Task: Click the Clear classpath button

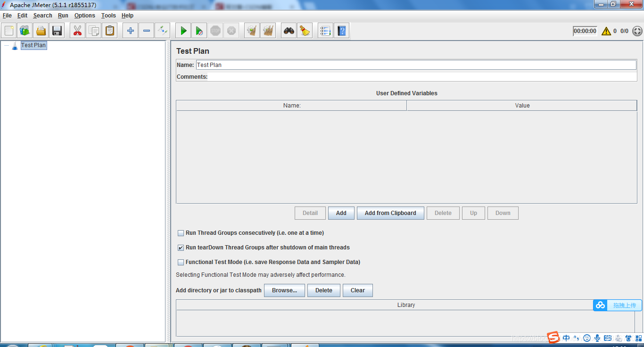Action: point(358,290)
